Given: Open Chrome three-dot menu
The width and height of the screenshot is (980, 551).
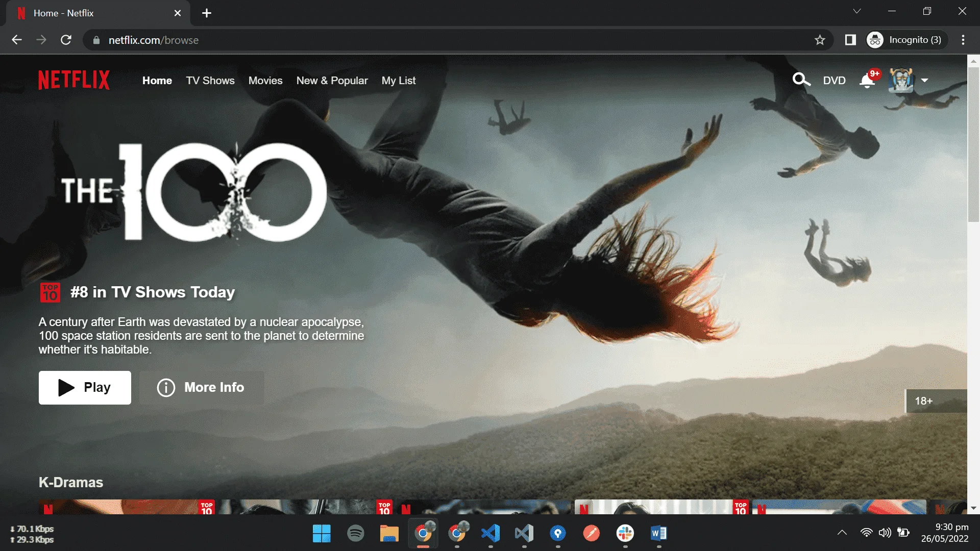Looking at the screenshot, I should pyautogui.click(x=963, y=40).
